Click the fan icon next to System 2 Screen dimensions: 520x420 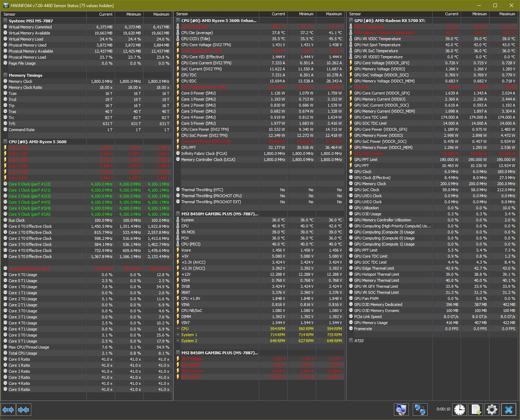[x=178, y=341]
